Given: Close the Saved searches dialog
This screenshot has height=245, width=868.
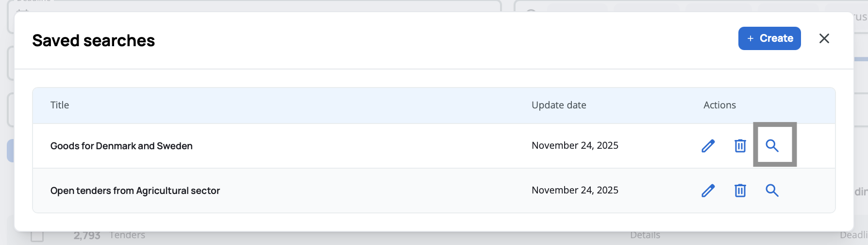Looking at the screenshot, I should pos(824,38).
